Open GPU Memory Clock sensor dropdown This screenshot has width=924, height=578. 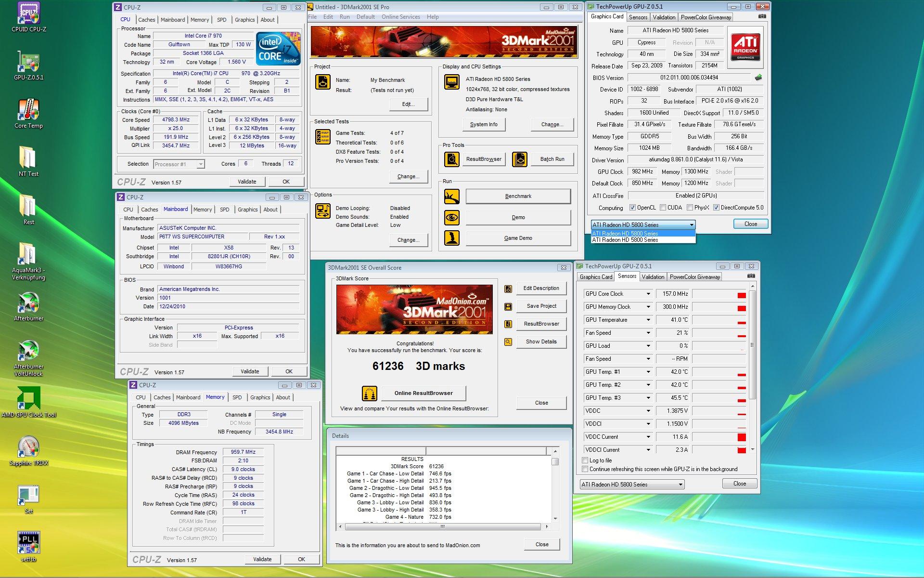[x=648, y=307]
